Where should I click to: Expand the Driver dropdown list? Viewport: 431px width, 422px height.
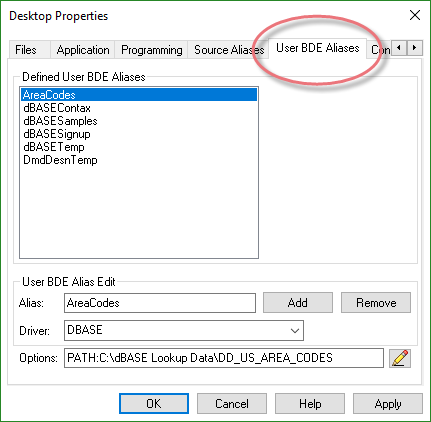click(294, 330)
